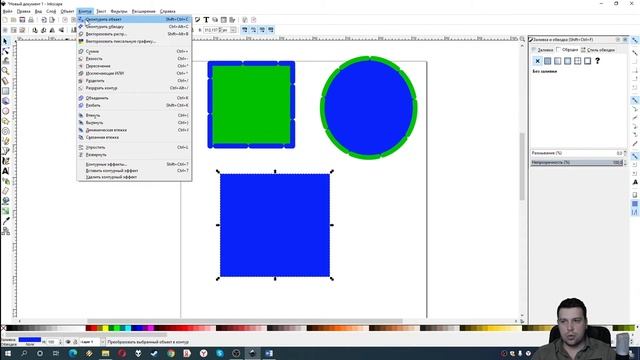Choose Pattern fill icon
640x360 pixels.
[x=578, y=61]
